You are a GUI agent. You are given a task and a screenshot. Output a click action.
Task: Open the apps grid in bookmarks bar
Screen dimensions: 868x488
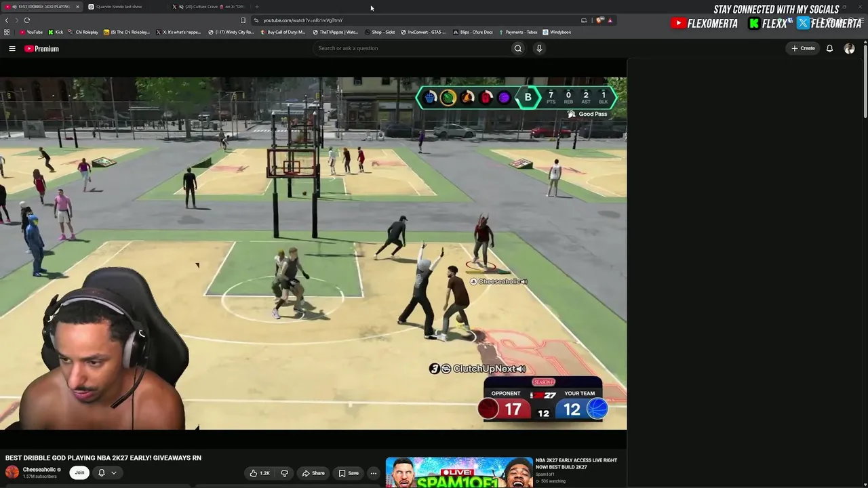[x=7, y=32]
